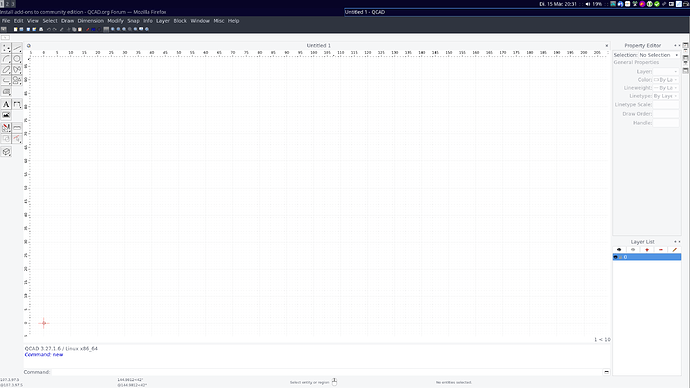Open the Lineweight dropdown in Property Editor

pyautogui.click(x=665, y=88)
